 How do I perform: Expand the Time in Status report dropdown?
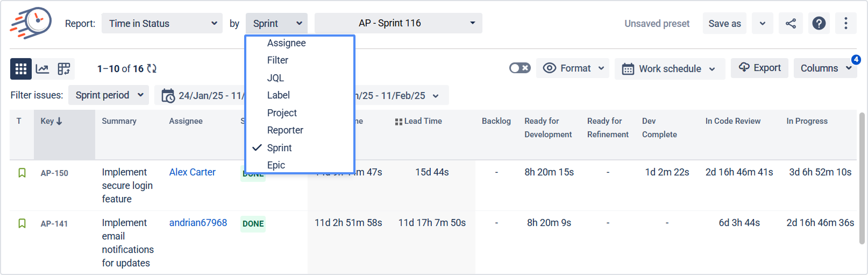pyautogui.click(x=162, y=23)
